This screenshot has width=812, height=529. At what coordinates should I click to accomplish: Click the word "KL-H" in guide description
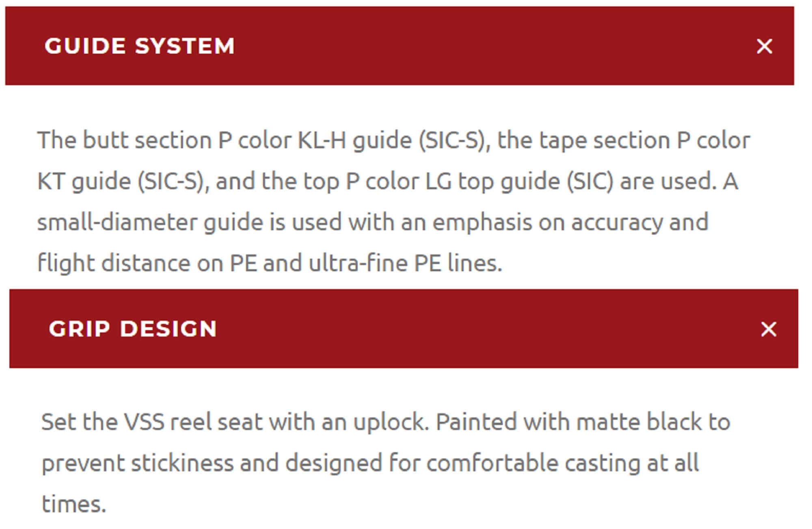(322, 140)
